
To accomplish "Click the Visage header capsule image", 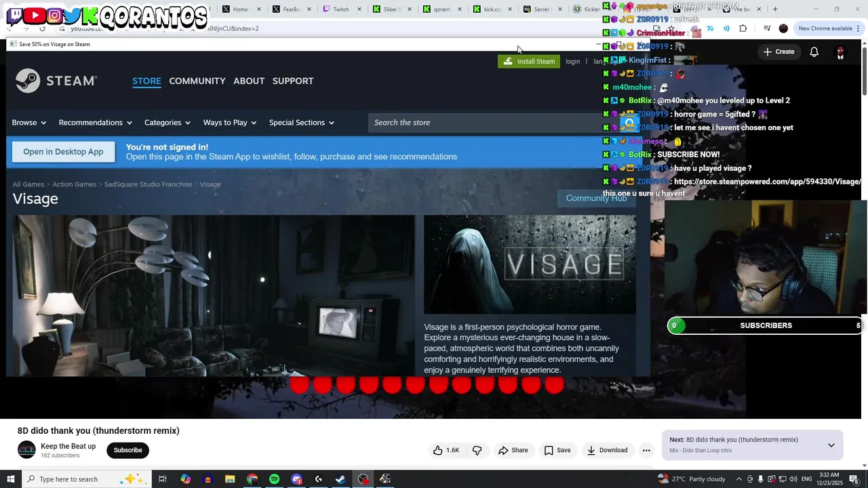I will tap(530, 265).
